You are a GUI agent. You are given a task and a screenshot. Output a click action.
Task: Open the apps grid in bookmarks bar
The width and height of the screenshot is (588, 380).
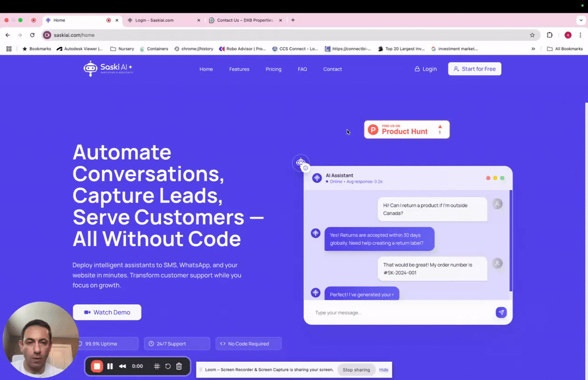click(x=9, y=49)
